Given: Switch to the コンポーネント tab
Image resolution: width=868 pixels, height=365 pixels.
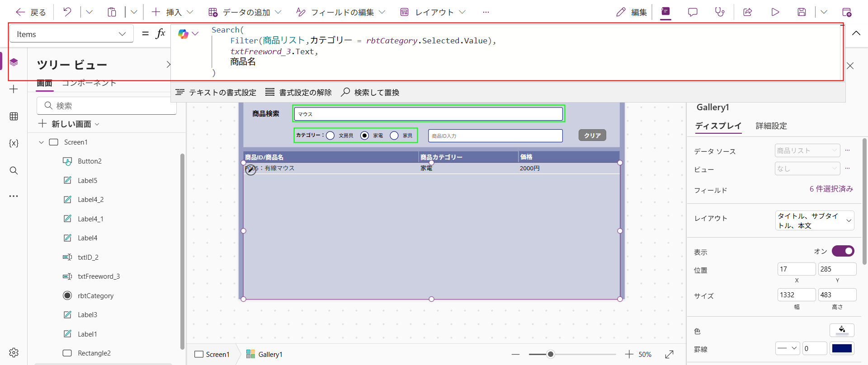Looking at the screenshot, I should coord(89,83).
